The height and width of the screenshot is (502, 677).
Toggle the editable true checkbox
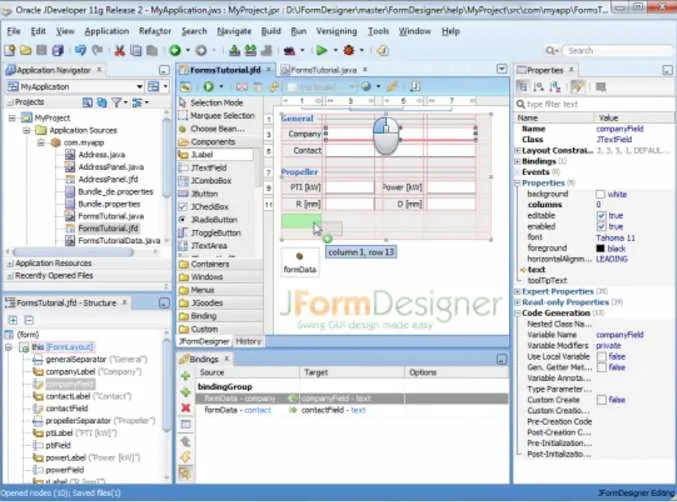601,215
